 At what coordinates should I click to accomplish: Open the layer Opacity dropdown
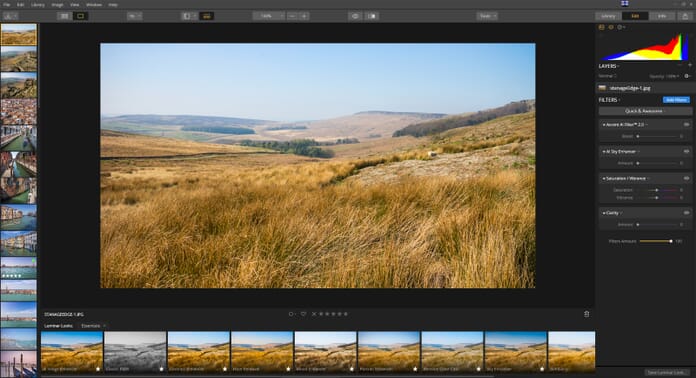click(664, 76)
